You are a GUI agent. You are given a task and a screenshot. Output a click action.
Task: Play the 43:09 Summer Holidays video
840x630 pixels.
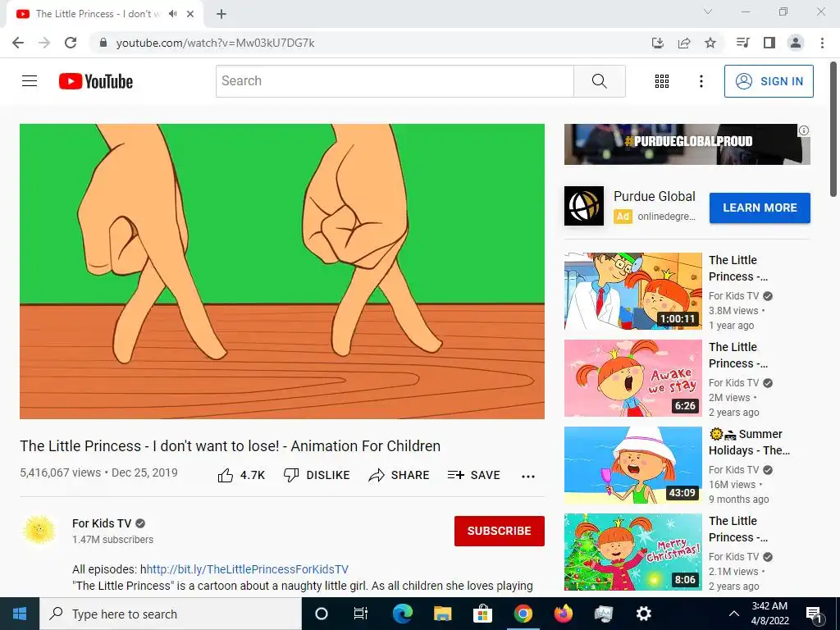tap(632, 465)
